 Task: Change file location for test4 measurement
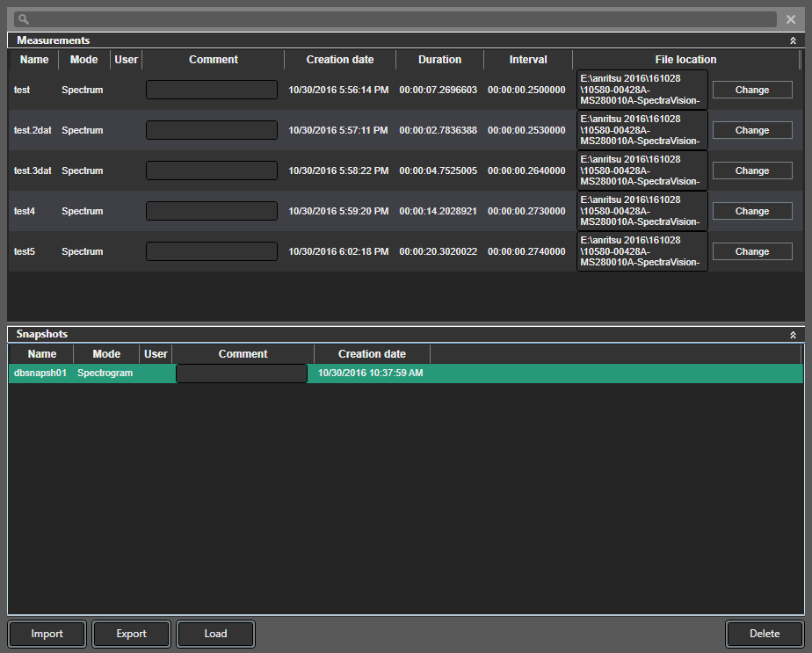751,211
